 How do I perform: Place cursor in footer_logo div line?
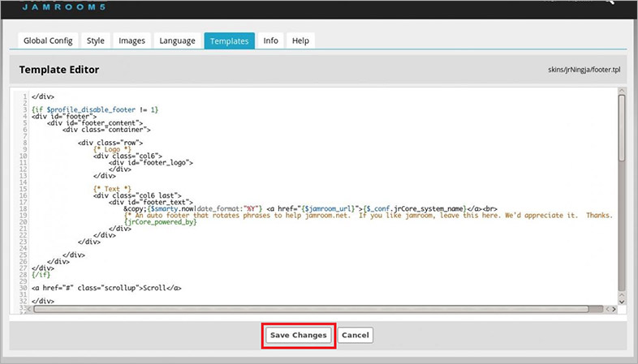(x=150, y=162)
